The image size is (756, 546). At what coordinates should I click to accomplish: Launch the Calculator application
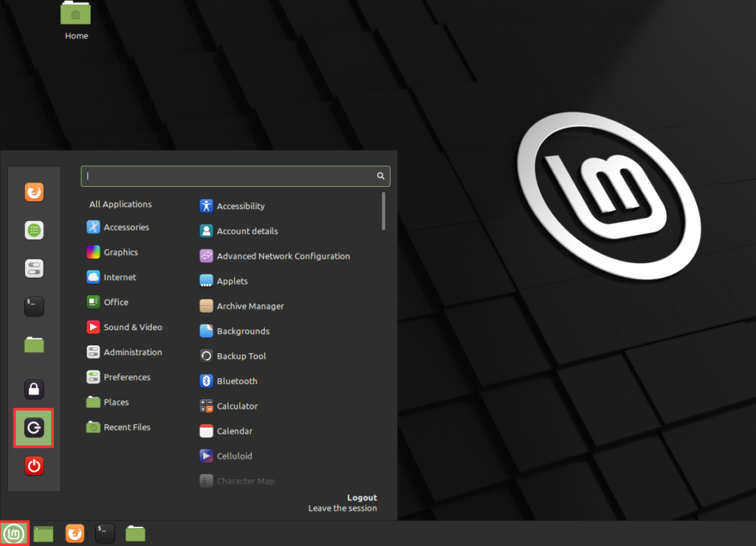pyautogui.click(x=236, y=406)
